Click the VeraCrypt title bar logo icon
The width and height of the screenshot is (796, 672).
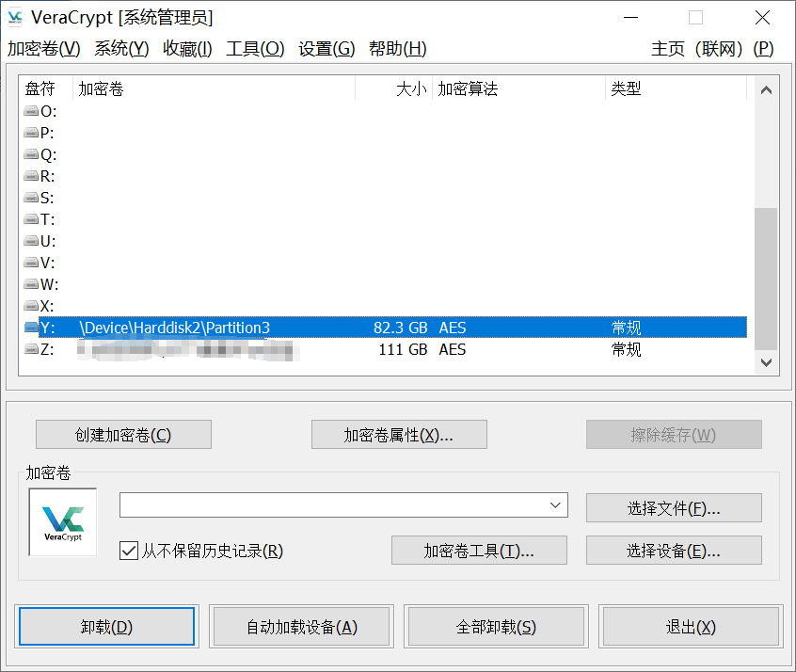15,17
